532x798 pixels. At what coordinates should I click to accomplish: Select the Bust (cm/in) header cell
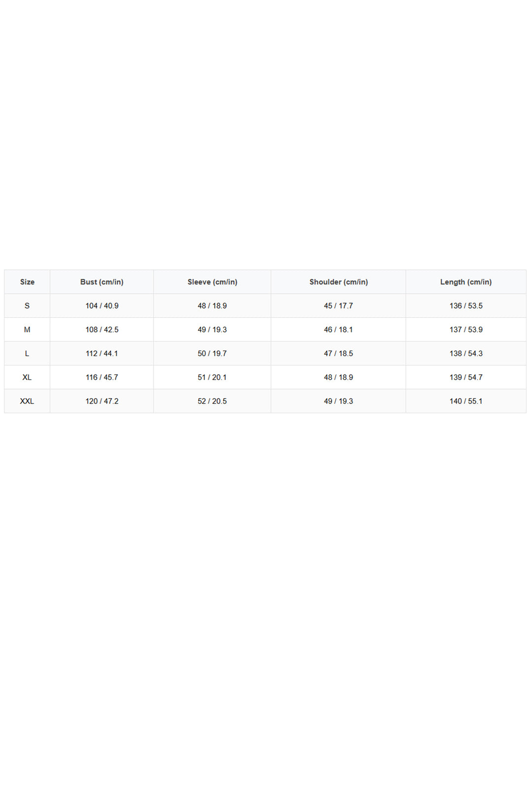102,282
